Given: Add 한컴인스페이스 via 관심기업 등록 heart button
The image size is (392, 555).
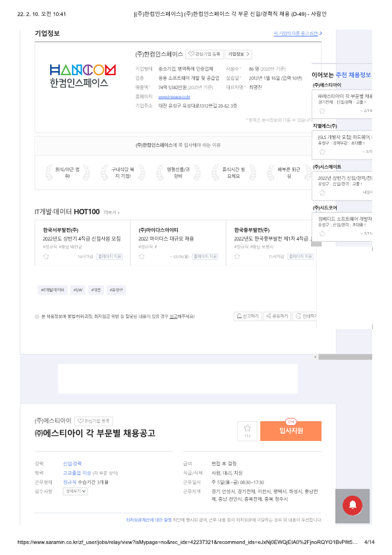Looking at the screenshot, I should 204,54.
